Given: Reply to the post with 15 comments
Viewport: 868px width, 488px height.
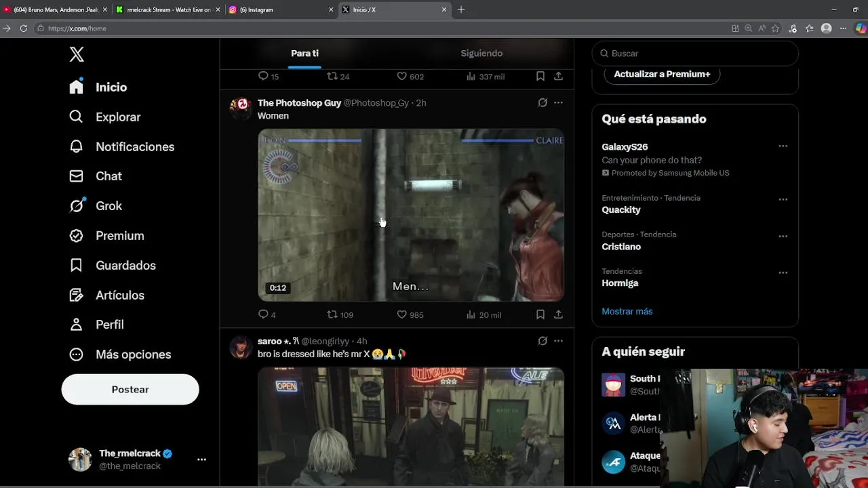Looking at the screenshot, I should 269,77.
